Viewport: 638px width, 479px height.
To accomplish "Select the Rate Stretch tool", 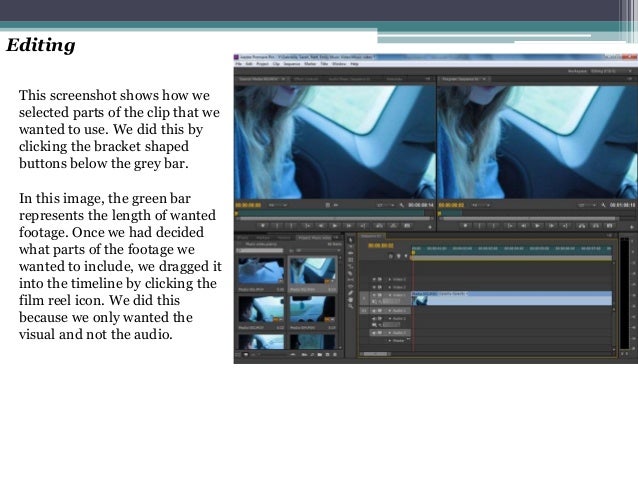I will click(351, 266).
